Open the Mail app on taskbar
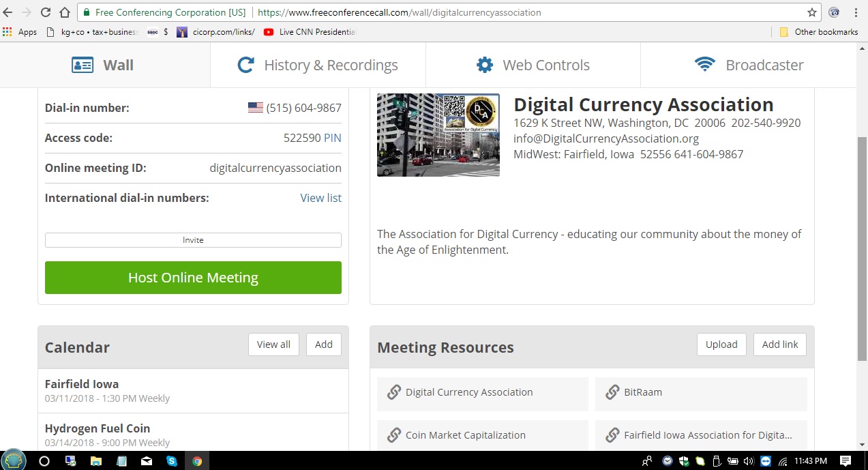Viewport: 868px width, 470px height. click(147, 461)
